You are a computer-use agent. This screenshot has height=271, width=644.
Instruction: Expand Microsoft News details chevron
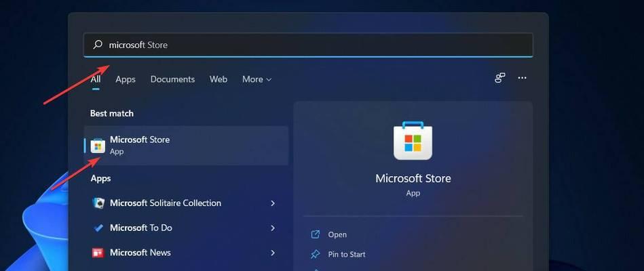273,253
